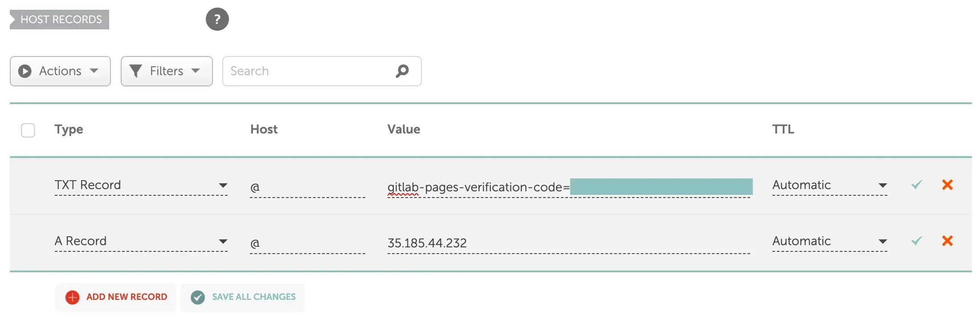Click Add New Record button
Viewport: 980px width, 319px height.
click(x=116, y=297)
